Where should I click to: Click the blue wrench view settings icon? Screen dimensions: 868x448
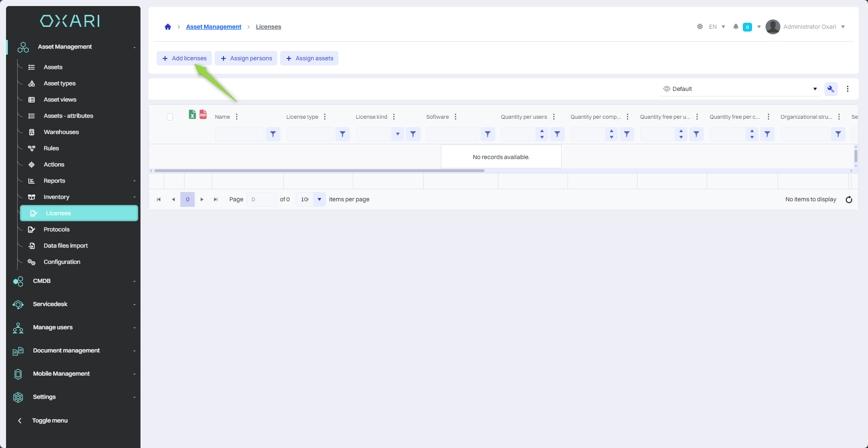[830, 89]
